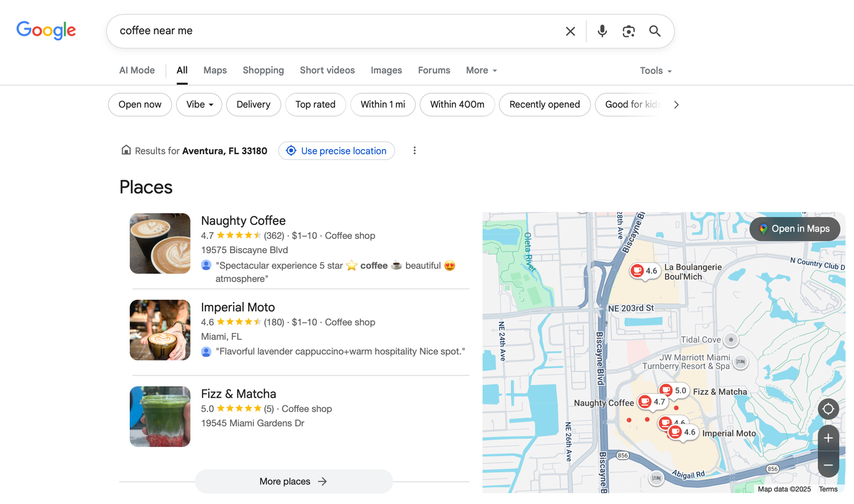The height and width of the screenshot is (504, 854).
Task: Expand the Vibe filter dropdown
Action: pos(199,105)
